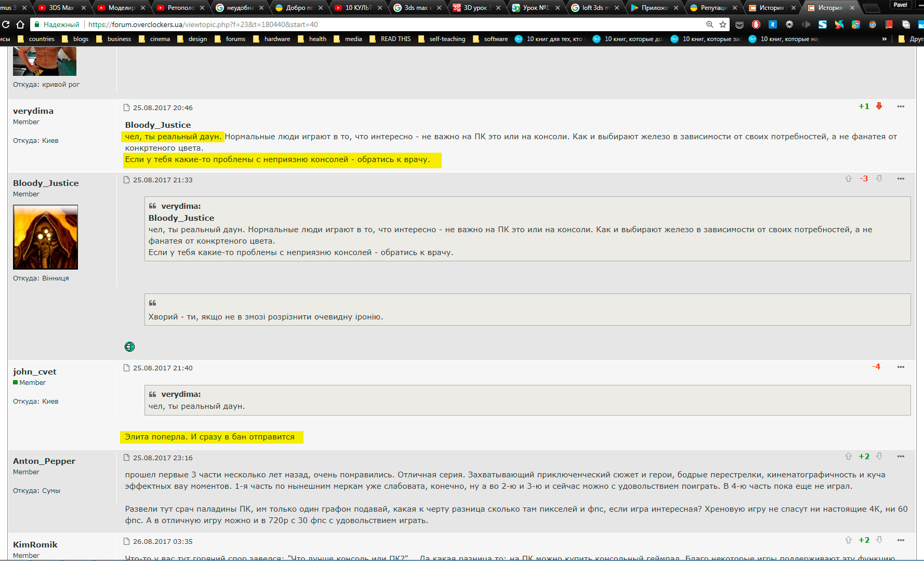Click the globe icon under Bloody_Justice's post
The width and height of the screenshot is (924, 561).
(x=130, y=346)
